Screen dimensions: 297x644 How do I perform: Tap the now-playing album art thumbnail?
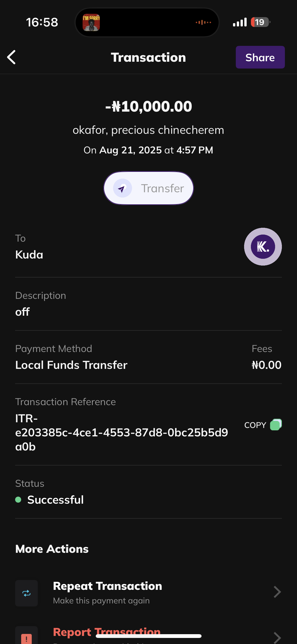tap(91, 22)
